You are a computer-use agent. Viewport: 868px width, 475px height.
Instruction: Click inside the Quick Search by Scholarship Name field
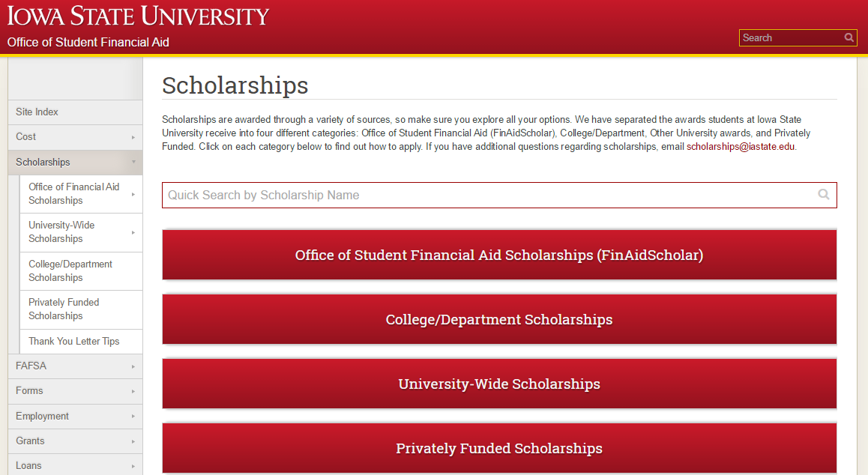pos(450,195)
